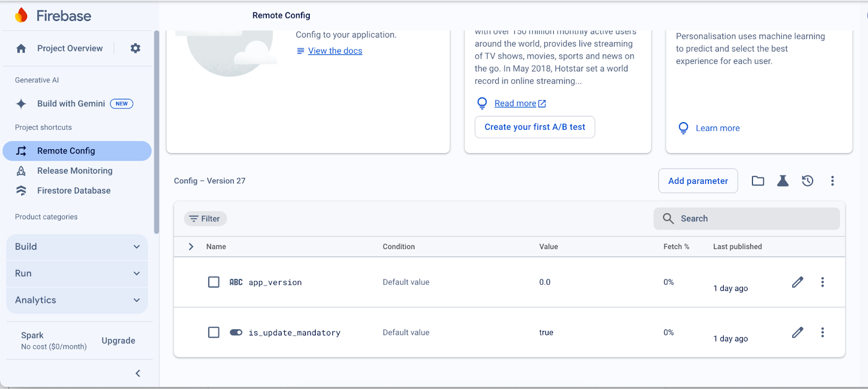This screenshot has width=868, height=389.
Task: Edit the is_update_mandatory parameter
Action: [x=797, y=332]
